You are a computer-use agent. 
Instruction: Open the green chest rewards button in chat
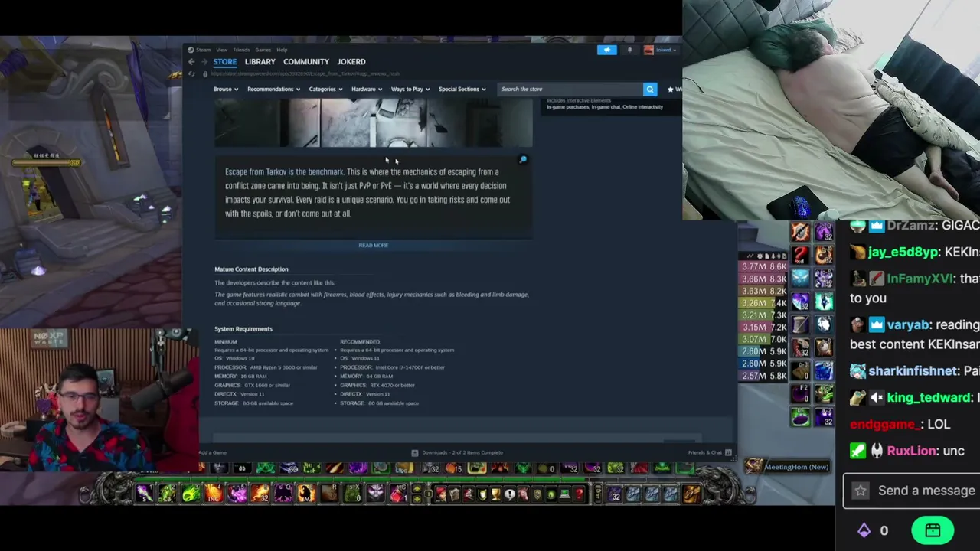click(933, 530)
